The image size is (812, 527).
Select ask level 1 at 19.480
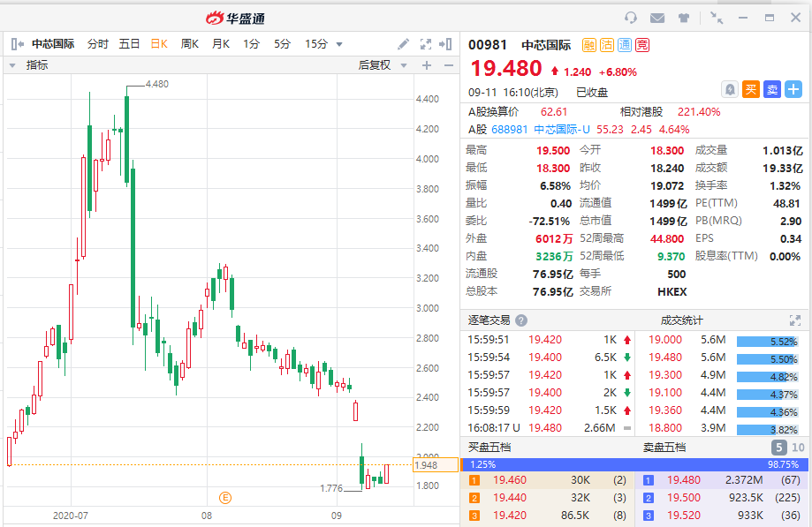tap(722, 480)
